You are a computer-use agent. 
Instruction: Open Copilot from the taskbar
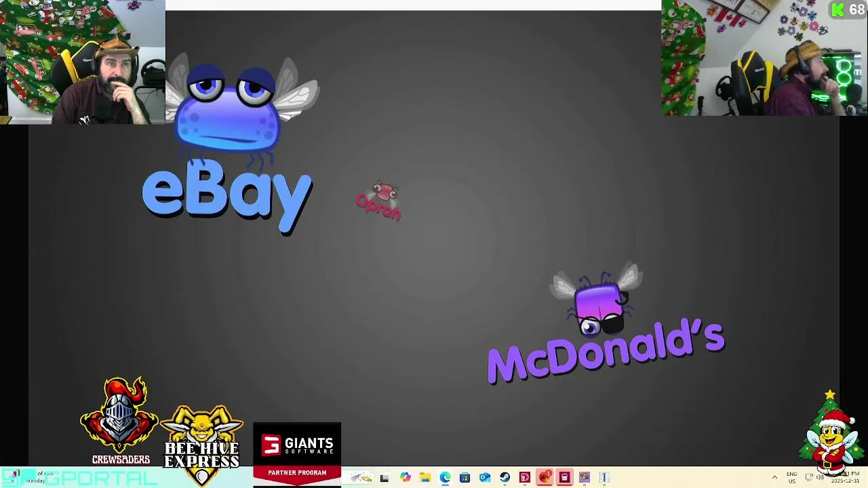point(405,478)
